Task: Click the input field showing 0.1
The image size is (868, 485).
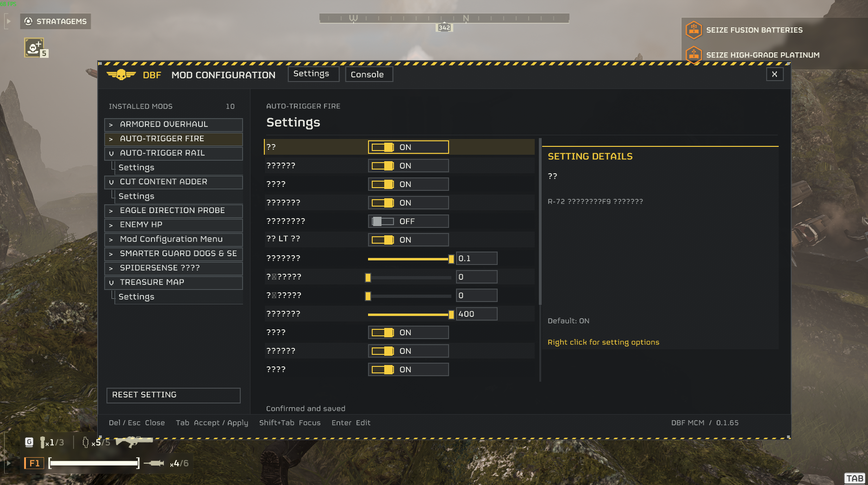Action: coord(477,258)
